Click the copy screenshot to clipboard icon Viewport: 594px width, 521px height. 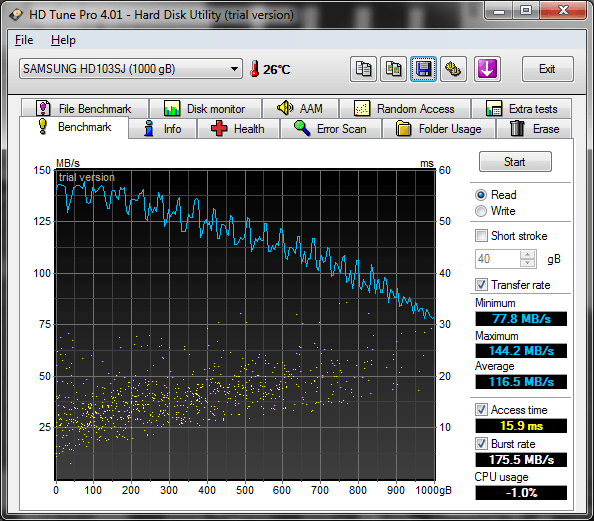point(393,69)
